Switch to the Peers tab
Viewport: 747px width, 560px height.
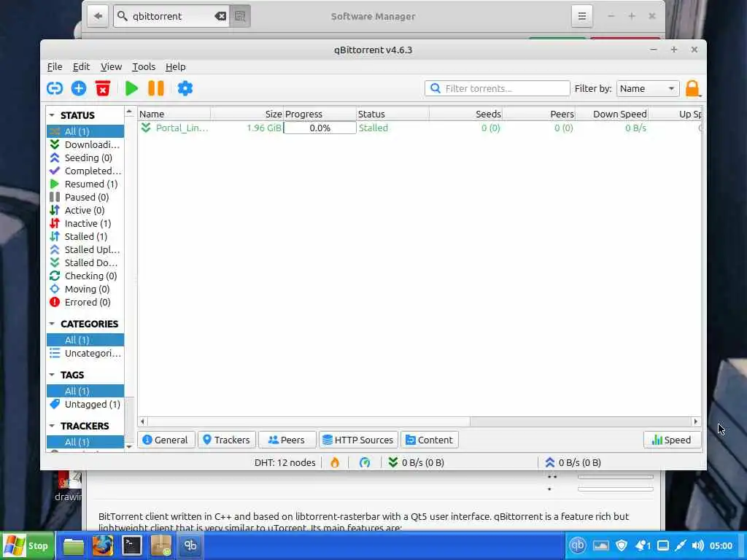287,440
